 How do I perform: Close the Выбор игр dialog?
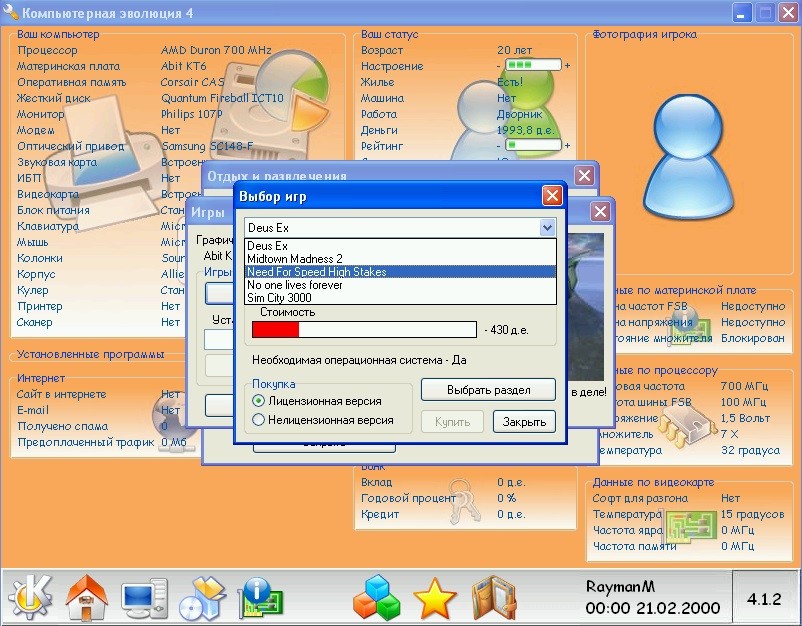[552, 195]
